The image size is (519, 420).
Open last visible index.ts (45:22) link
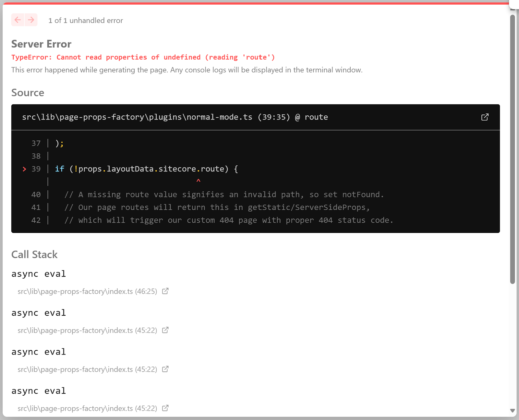tap(87, 408)
